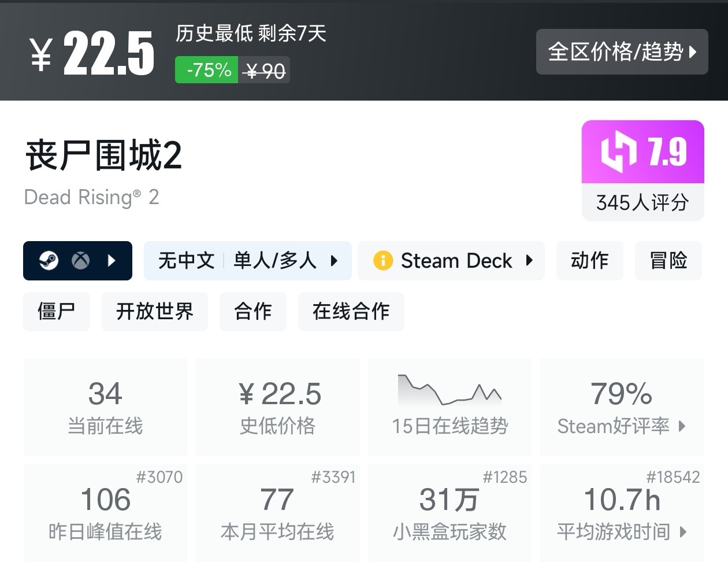Click the Xbox platform icon
Image resolution: width=728 pixels, height=573 pixels.
(x=80, y=261)
